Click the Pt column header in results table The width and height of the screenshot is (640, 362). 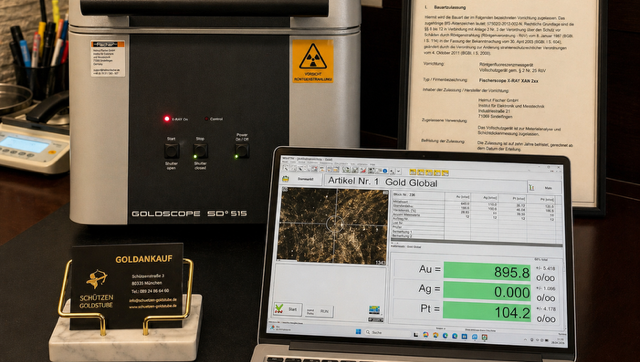518,198
